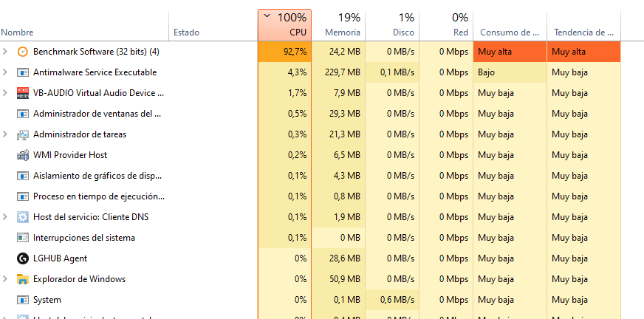
Task: Click the Administrador de tareas icon
Action: pos(23,134)
